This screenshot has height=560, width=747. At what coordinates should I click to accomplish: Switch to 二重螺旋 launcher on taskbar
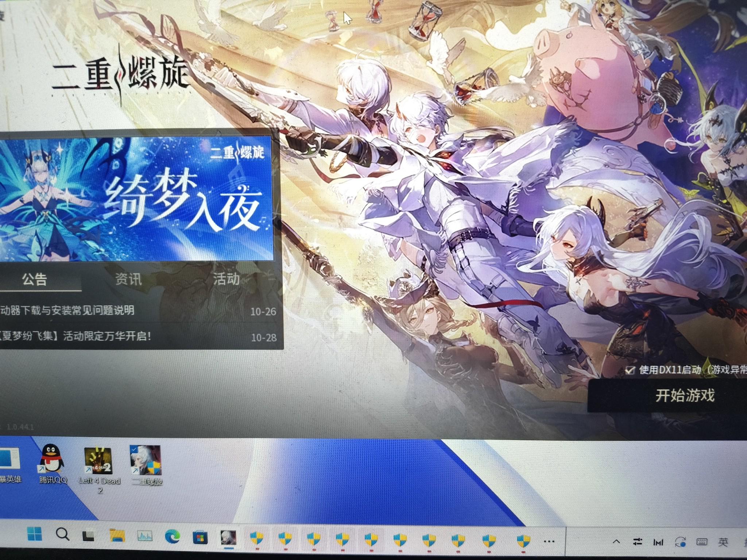[228, 537]
